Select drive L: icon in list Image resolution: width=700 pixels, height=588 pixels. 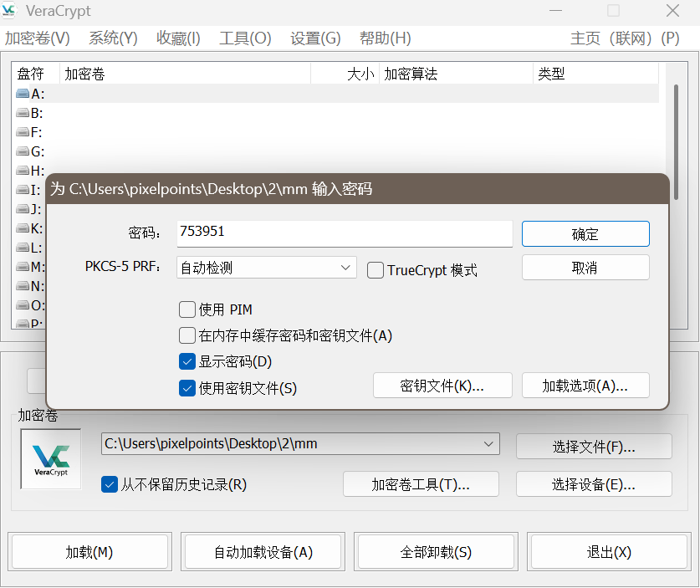point(23,248)
